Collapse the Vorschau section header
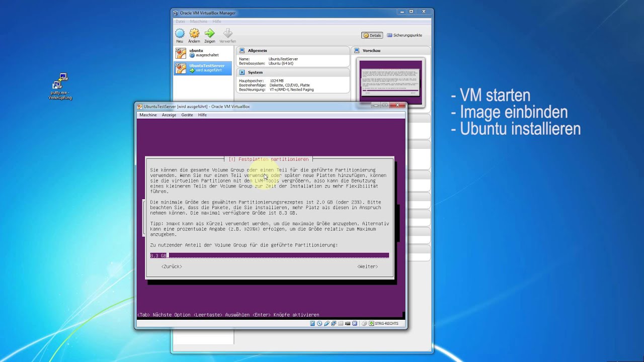The height and width of the screenshot is (362, 644). coord(390,51)
